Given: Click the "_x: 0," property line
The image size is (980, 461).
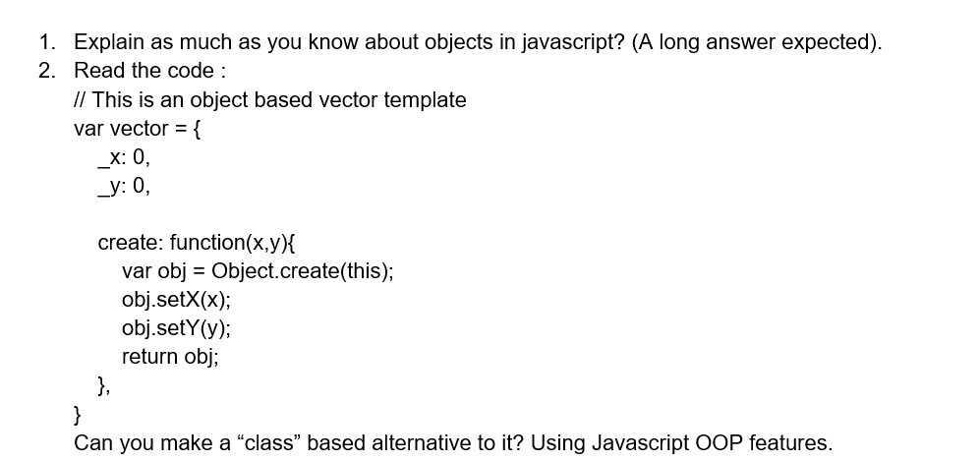Looking at the screenshot, I should 124,157.
